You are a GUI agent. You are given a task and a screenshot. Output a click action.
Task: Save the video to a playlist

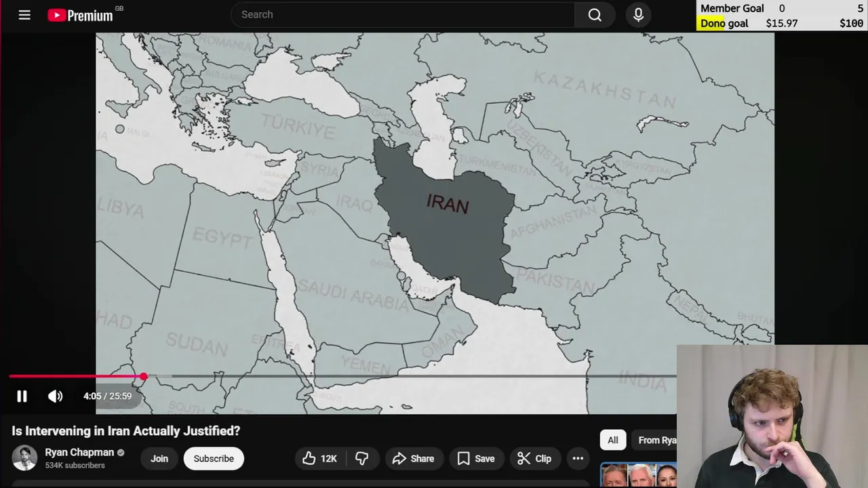click(x=476, y=459)
